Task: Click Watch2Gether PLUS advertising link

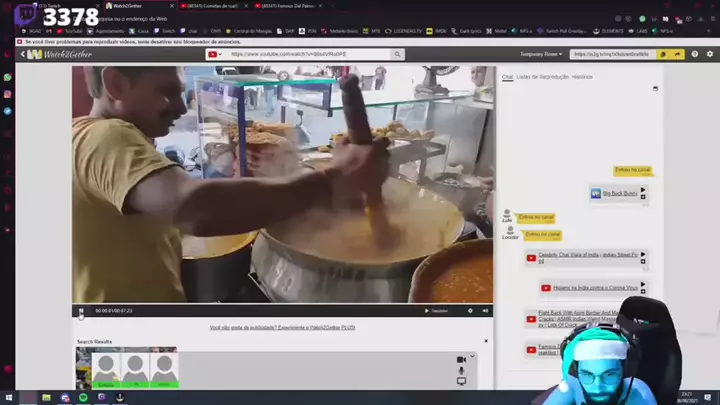Action: pyautogui.click(x=282, y=327)
